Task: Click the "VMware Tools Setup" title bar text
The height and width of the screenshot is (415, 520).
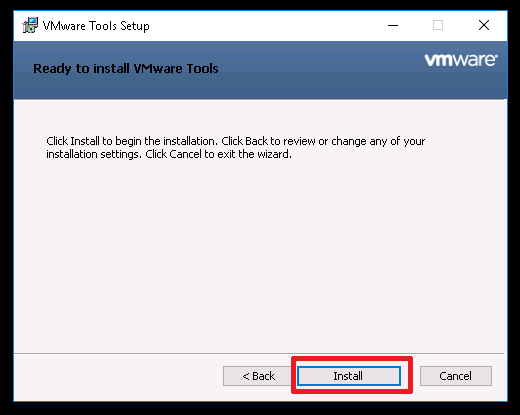Action: (96, 26)
